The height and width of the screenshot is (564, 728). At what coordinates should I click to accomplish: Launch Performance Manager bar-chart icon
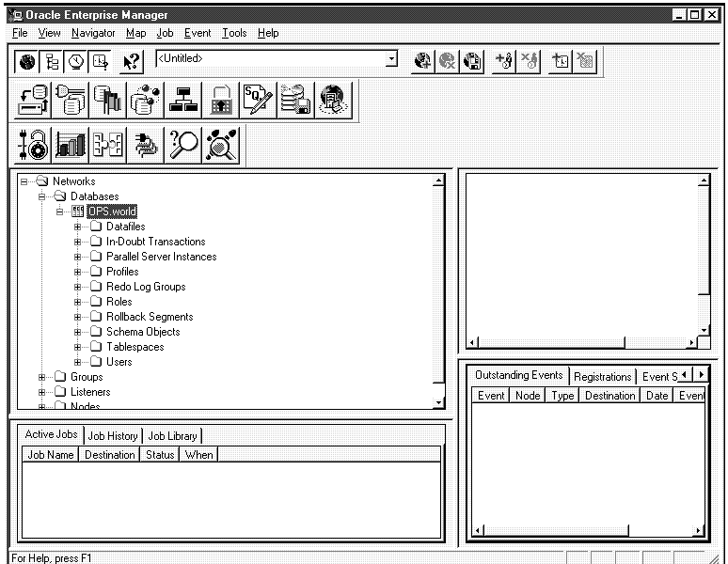pos(71,145)
